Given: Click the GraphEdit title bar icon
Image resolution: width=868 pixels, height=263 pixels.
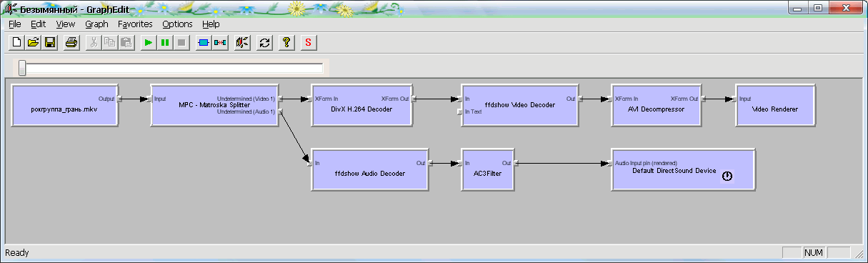Looking at the screenshot, I should pyautogui.click(x=10, y=9).
